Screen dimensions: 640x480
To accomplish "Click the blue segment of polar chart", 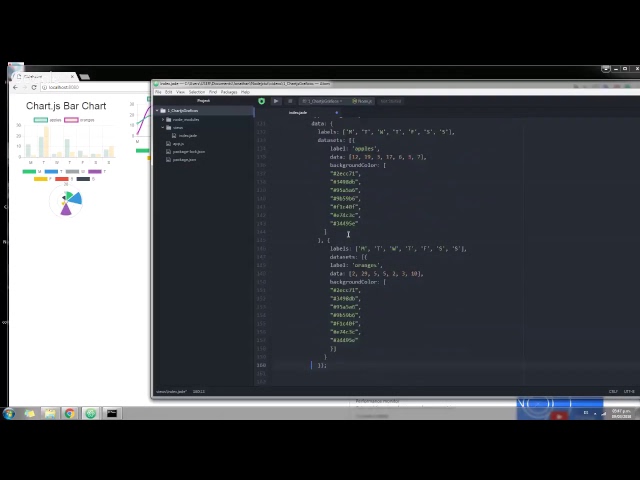I will coord(76,198).
